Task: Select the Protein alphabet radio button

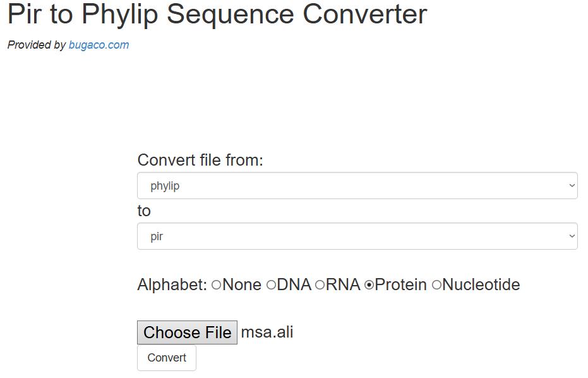Action: tap(369, 285)
